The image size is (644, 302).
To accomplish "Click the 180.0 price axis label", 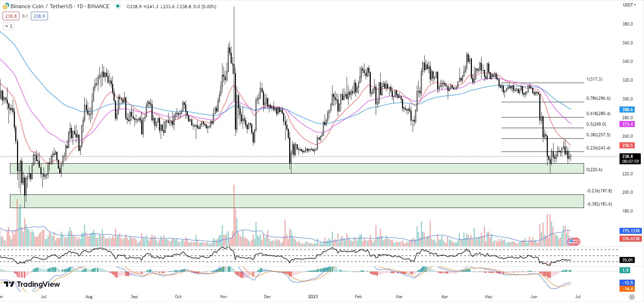I will [627, 211].
